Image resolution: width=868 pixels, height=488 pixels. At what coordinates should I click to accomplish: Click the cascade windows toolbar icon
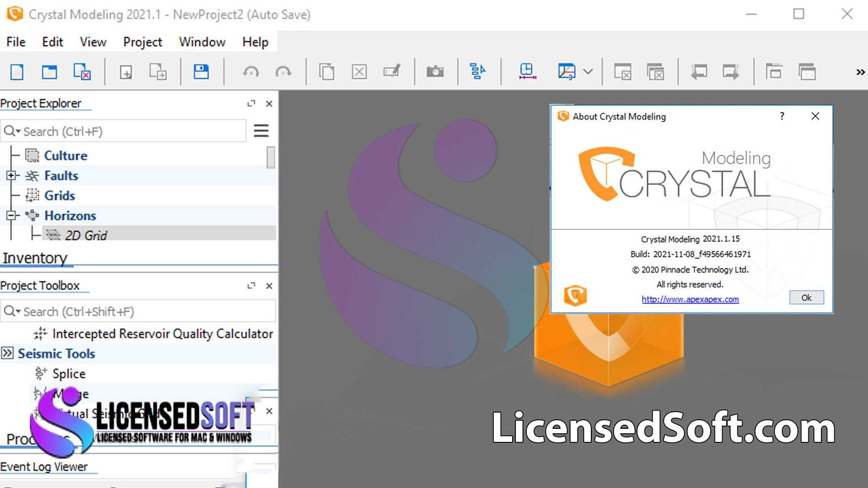807,72
